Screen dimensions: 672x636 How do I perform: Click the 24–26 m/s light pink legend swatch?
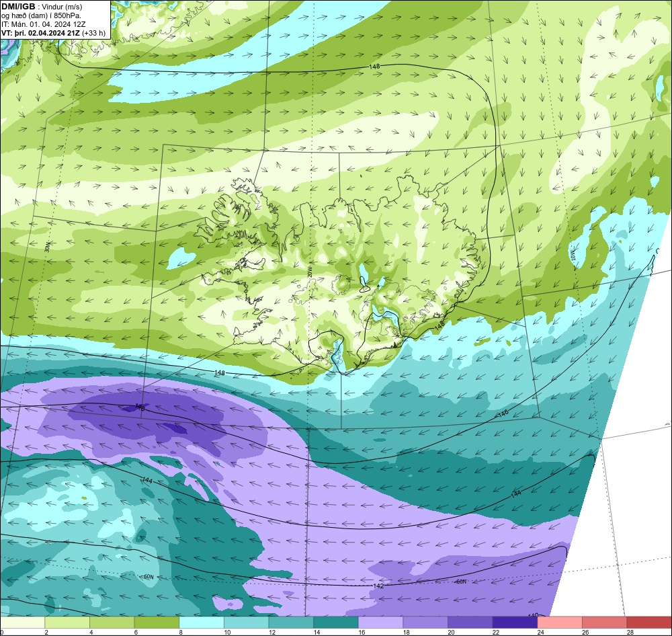coord(560,623)
